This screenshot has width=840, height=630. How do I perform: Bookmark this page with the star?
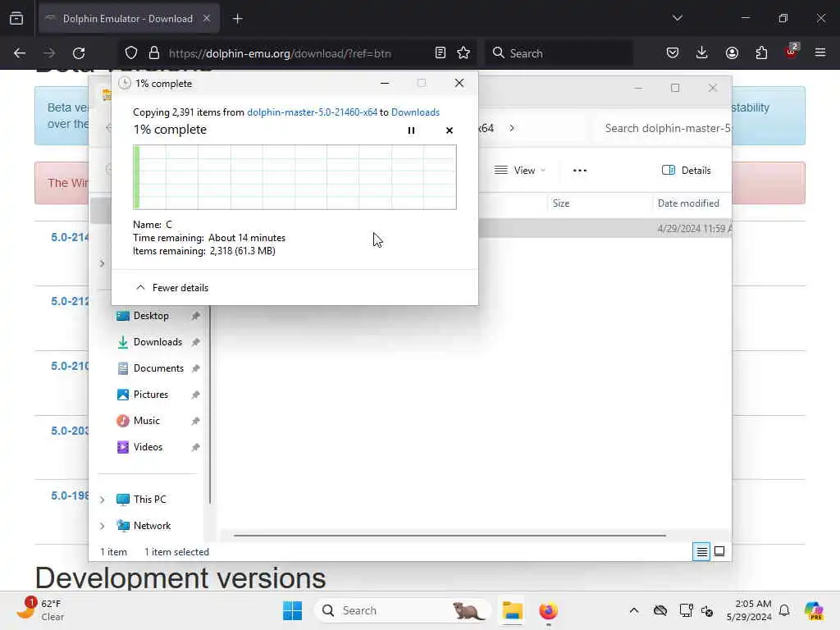coord(463,53)
